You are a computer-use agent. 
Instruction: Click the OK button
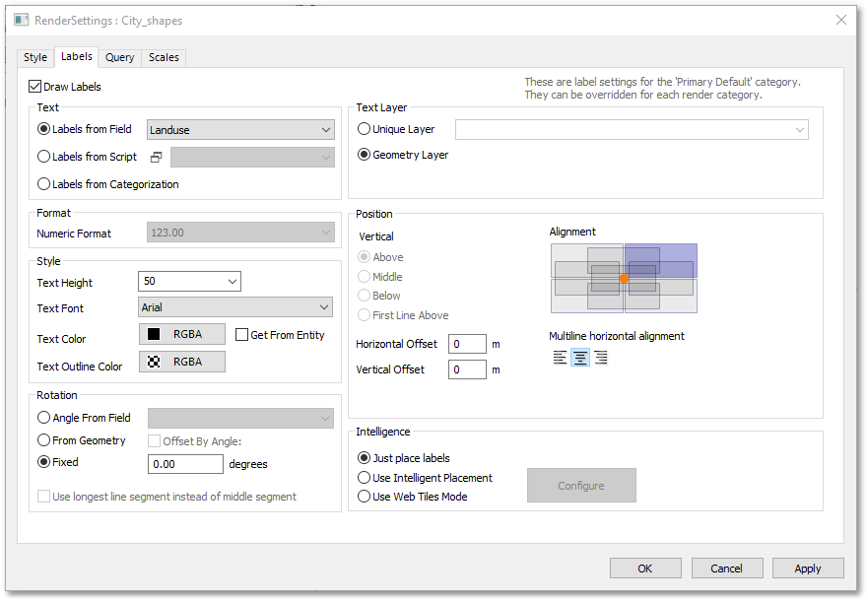(x=645, y=569)
